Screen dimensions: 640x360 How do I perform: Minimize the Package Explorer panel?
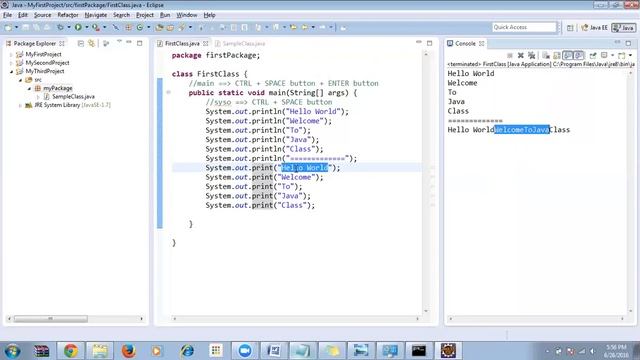pos(129,42)
